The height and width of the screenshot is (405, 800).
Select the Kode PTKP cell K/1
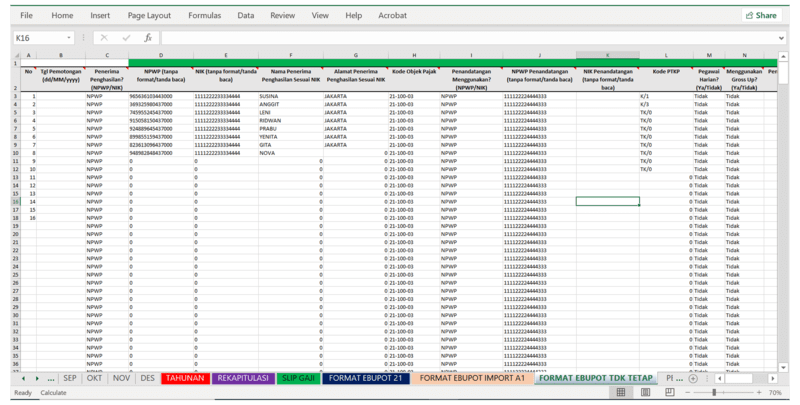[666, 96]
